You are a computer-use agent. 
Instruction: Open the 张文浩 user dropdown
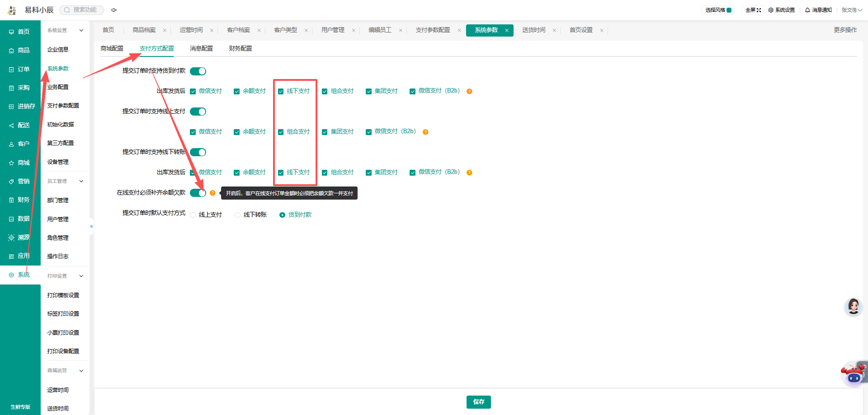[x=852, y=10]
